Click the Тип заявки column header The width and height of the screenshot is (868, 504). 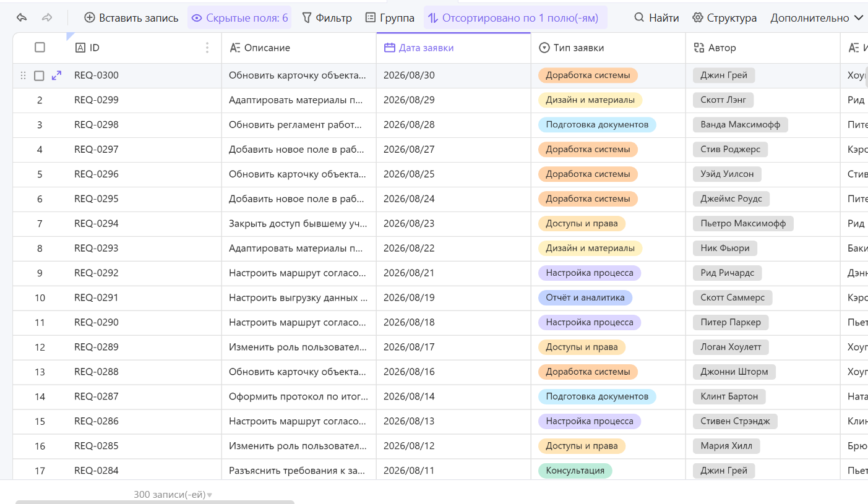[x=608, y=48]
